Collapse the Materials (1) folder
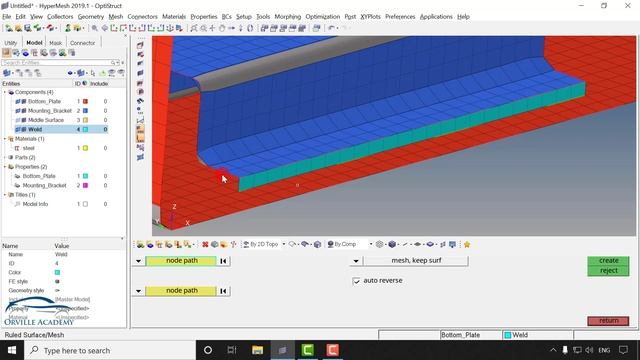The height and width of the screenshot is (360, 640). coord(5,139)
